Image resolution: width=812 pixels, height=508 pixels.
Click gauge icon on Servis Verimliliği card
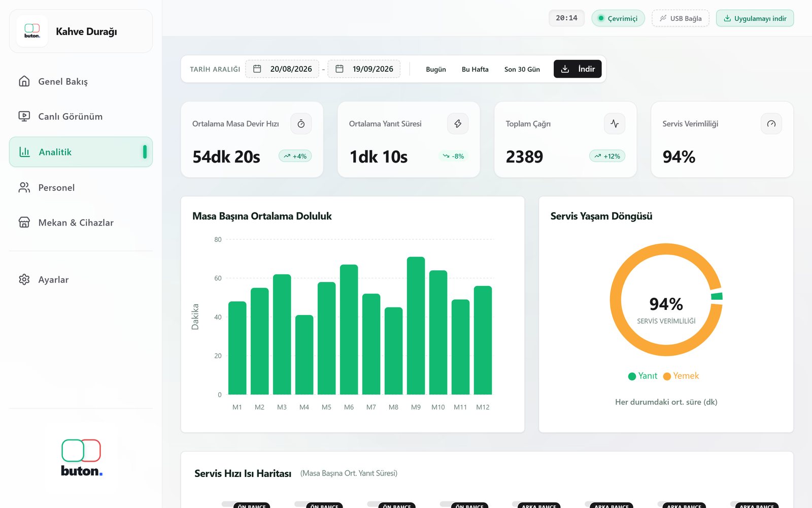771,124
